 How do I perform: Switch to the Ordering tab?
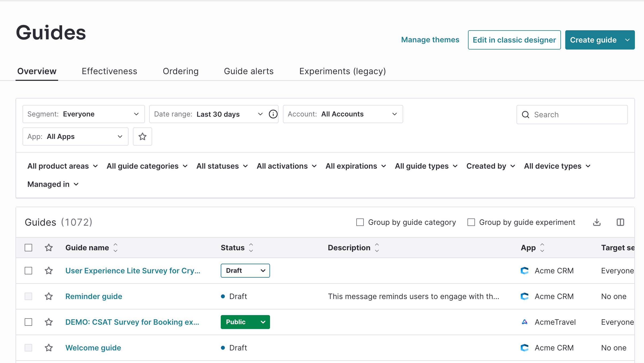[181, 71]
